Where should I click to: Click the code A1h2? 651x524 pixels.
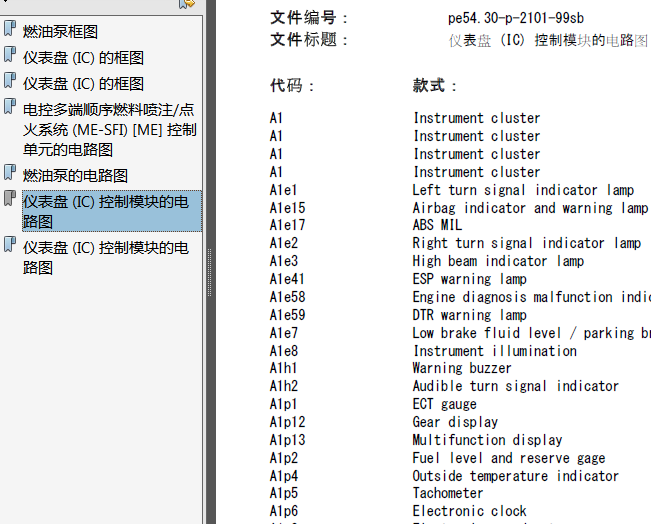[284, 386]
